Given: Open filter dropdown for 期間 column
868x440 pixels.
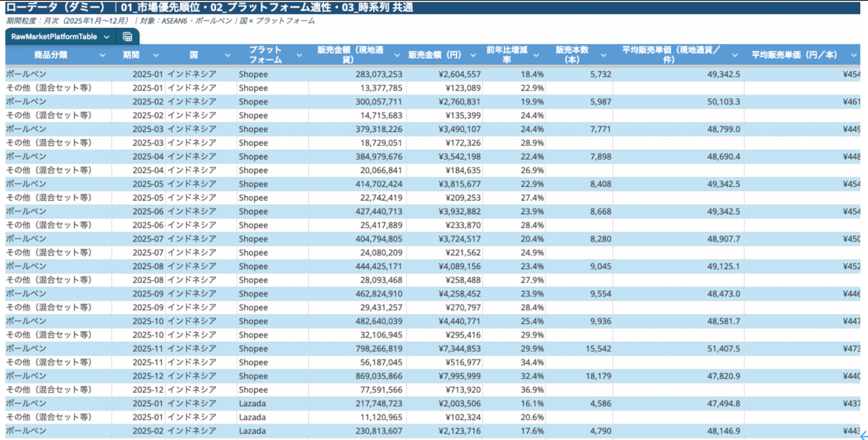Looking at the screenshot, I should pyautogui.click(x=156, y=55).
